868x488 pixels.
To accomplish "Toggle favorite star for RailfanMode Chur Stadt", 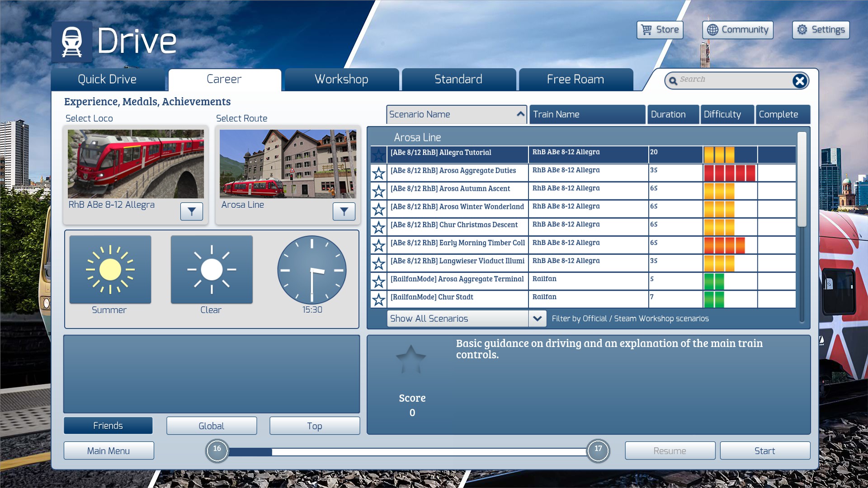I will pyautogui.click(x=378, y=300).
